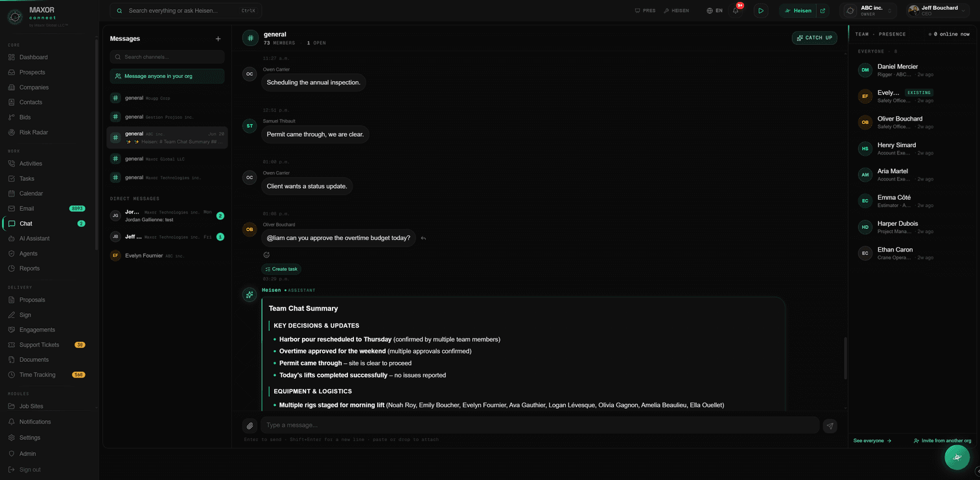Viewport: 980px width, 480px height.
Task: Add a reaction under the overtime budget message
Action: click(266, 255)
